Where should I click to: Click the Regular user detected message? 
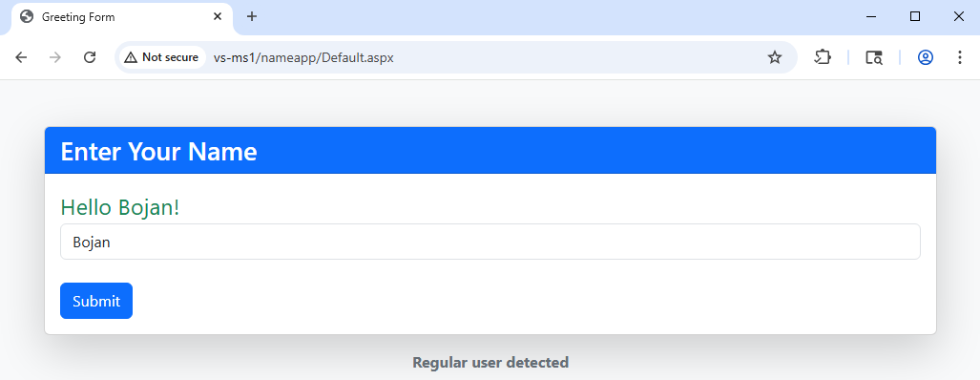point(490,362)
